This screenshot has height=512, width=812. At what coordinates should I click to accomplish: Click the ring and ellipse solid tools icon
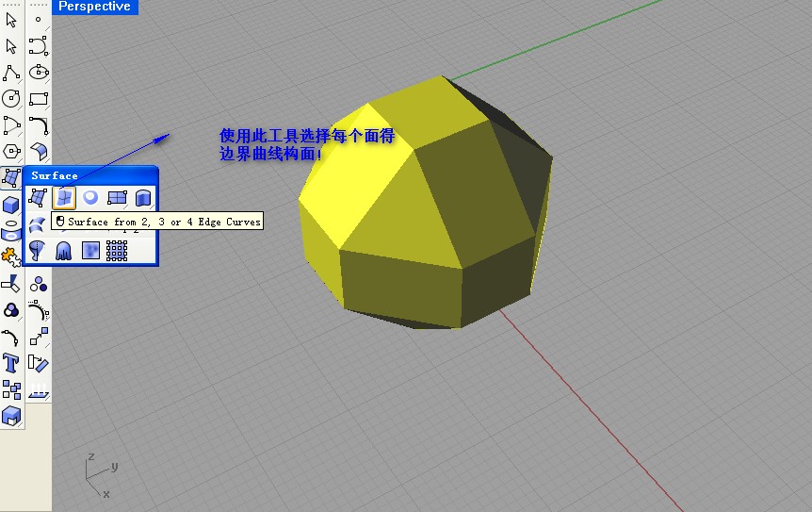coord(11,231)
